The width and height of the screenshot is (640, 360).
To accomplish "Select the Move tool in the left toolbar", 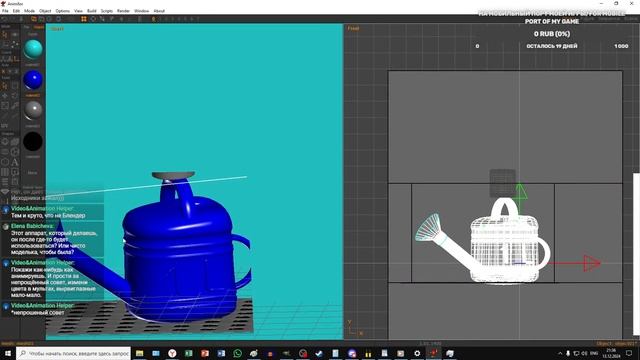I will click(4, 96).
